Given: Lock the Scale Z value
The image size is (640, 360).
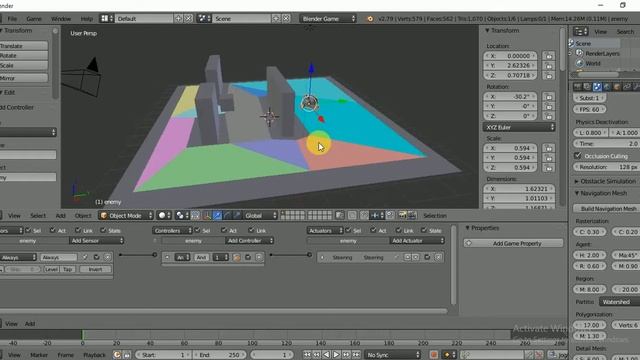Looking at the screenshot, I should (549, 168).
